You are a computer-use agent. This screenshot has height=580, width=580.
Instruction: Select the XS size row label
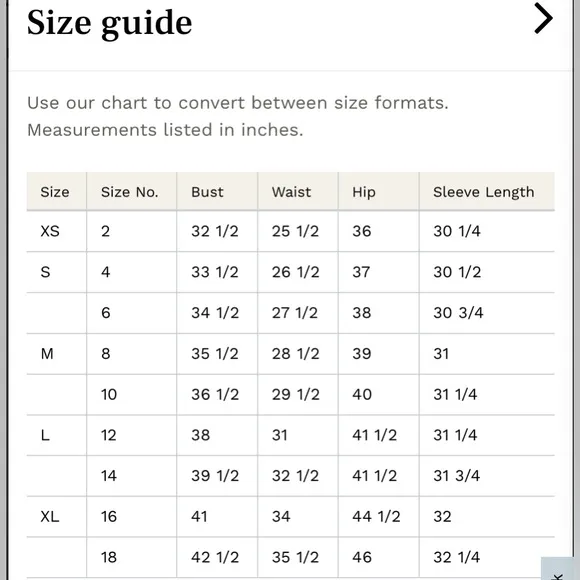tap(50, 231)
